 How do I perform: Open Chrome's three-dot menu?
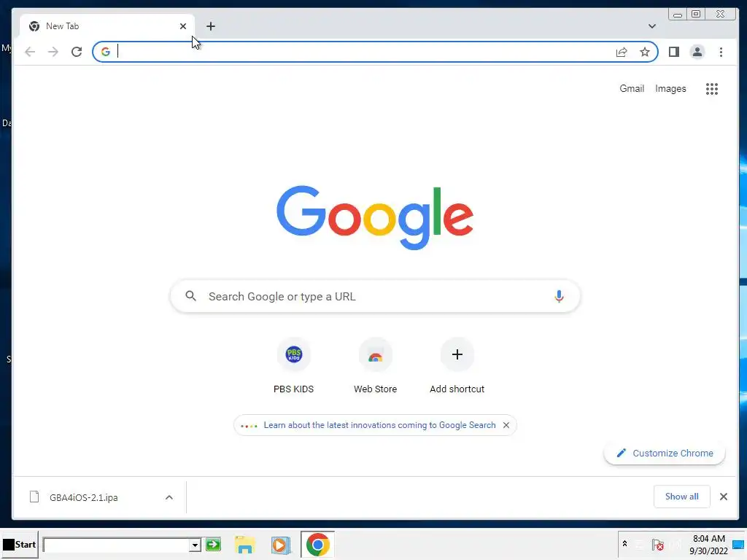point(721,52)
